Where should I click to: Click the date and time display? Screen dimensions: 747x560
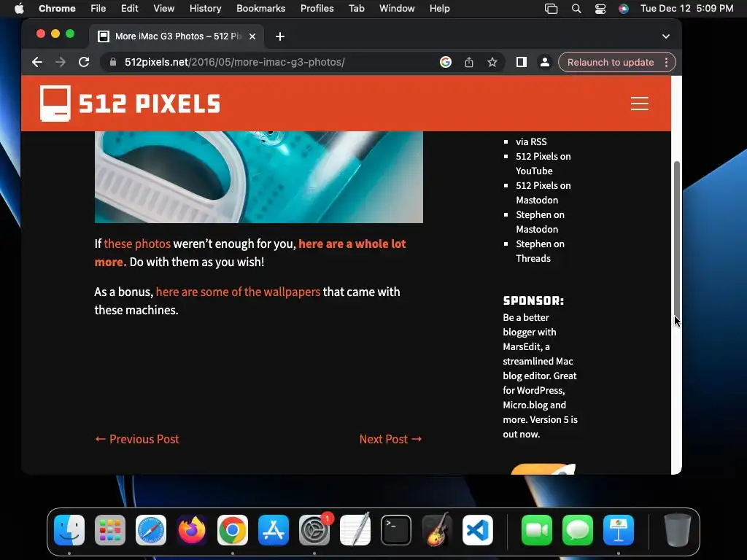click(686, 9)
